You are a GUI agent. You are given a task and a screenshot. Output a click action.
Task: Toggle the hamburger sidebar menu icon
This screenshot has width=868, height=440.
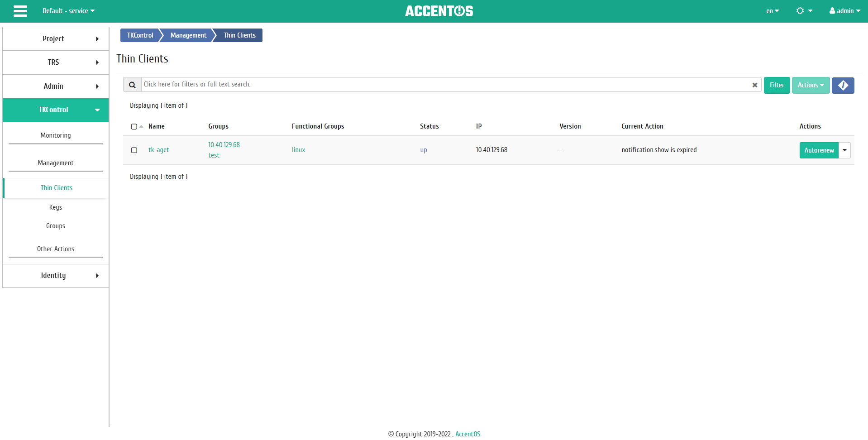tap(20, 11)
